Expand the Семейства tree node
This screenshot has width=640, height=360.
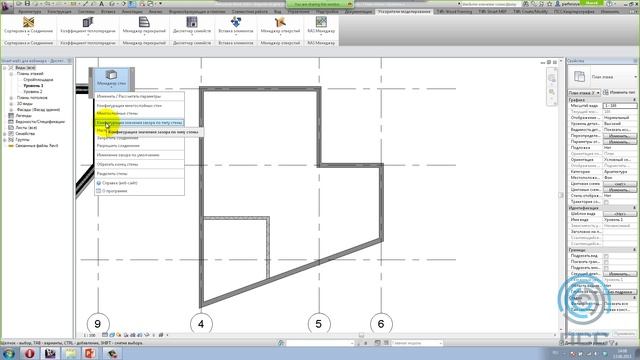[5, 133]
